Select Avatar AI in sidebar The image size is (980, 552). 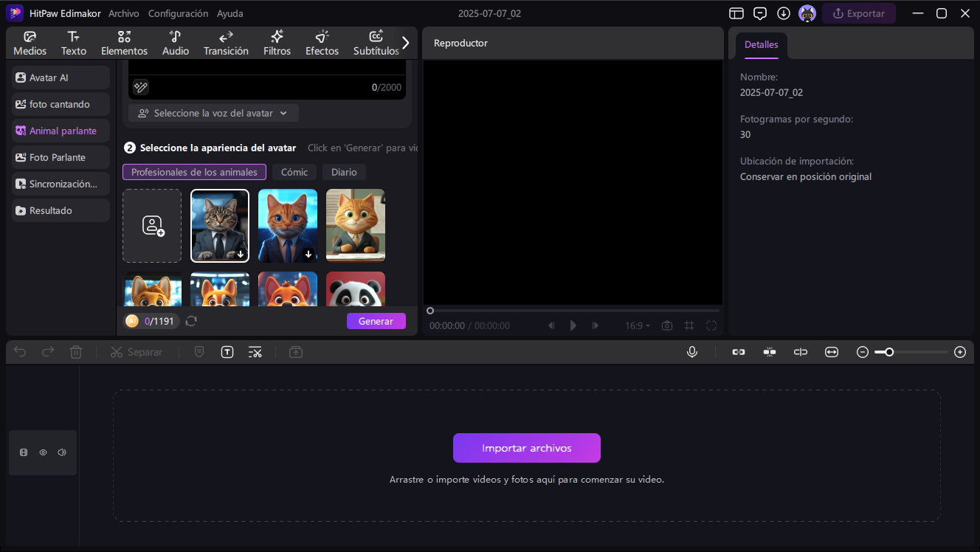[x=61, y=77]
